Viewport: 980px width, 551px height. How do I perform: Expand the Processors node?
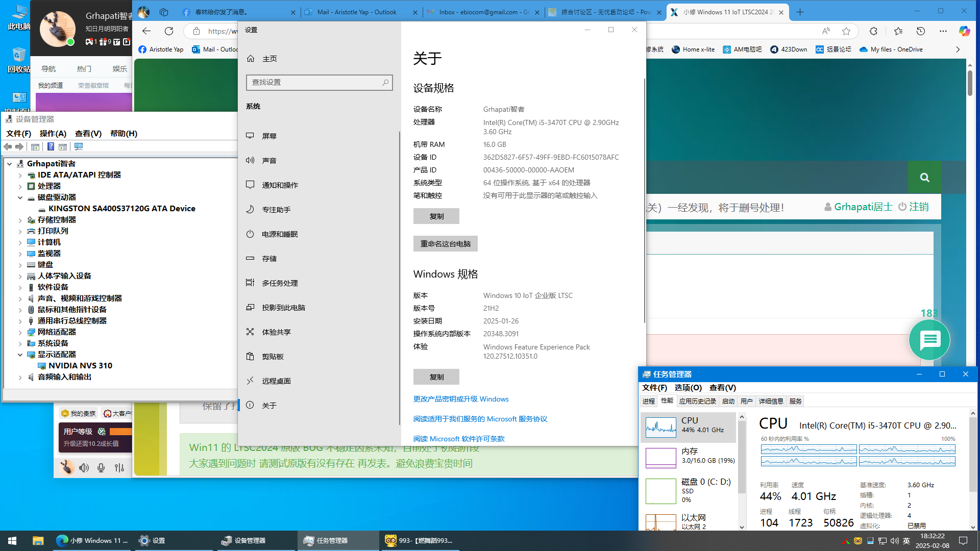point(20,186)
